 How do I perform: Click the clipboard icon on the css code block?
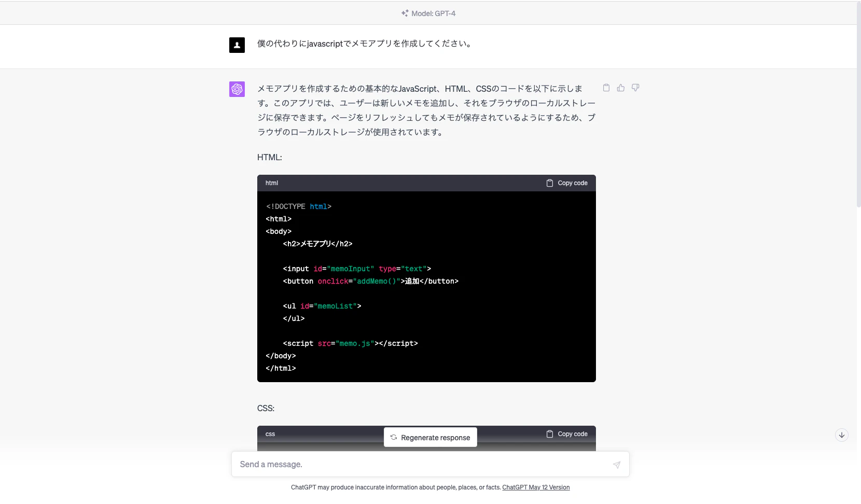coord(549,434)
